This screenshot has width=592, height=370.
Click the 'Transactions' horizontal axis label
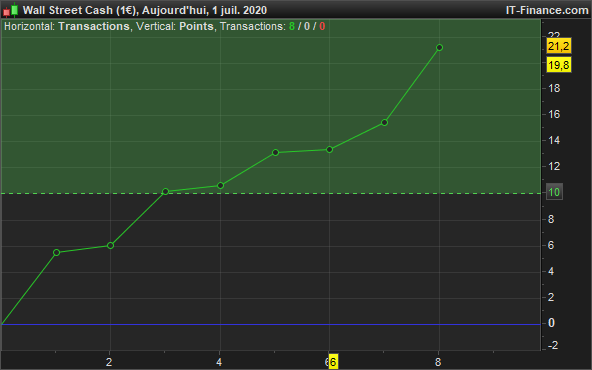click(94, 26)
